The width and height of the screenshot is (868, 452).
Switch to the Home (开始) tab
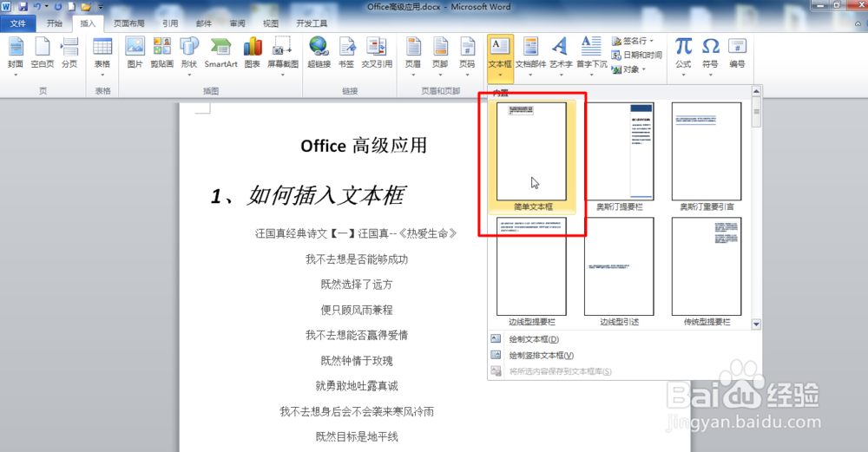pos(54,23)
